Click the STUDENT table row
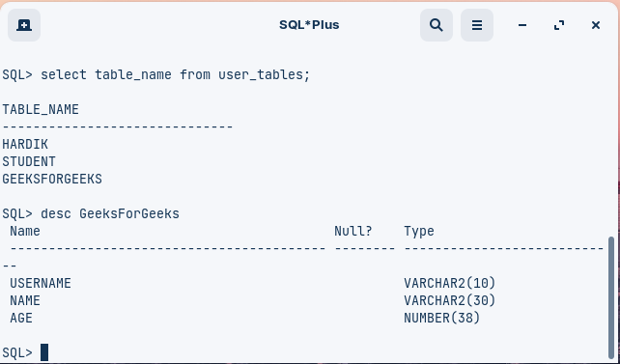Image resolution: width=620 pixels, height=364 pixels. click(29, 161)
